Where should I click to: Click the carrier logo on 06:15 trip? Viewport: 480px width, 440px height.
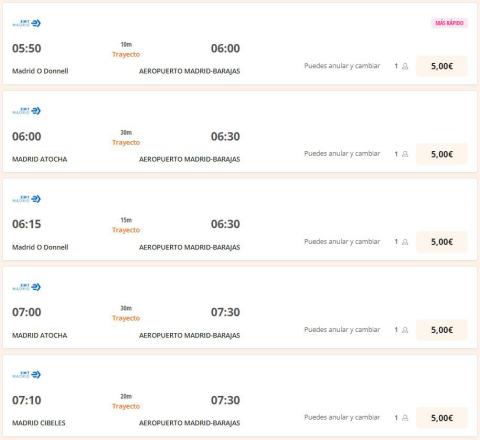click(26, 199)
